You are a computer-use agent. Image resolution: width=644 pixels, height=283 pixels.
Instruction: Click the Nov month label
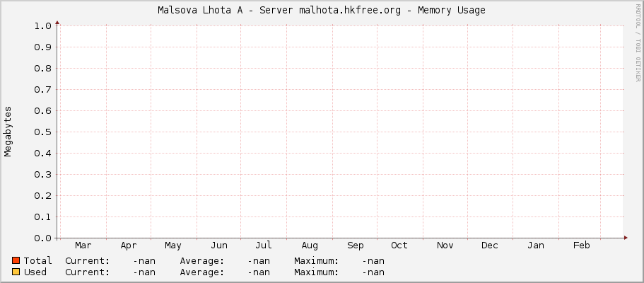coord(445,246)
